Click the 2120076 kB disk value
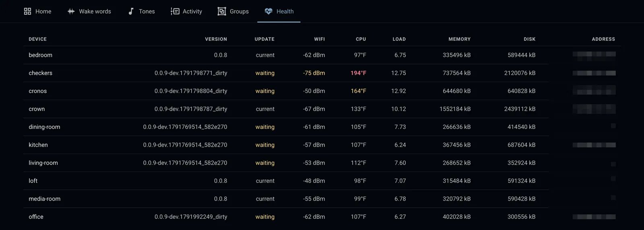 click(520, 73)
